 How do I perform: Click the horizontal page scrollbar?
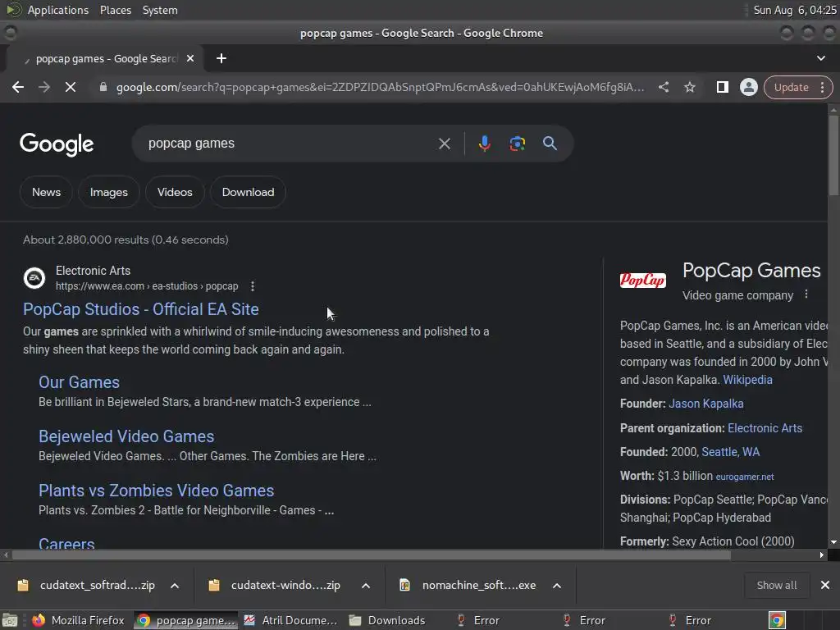(372, 555)
